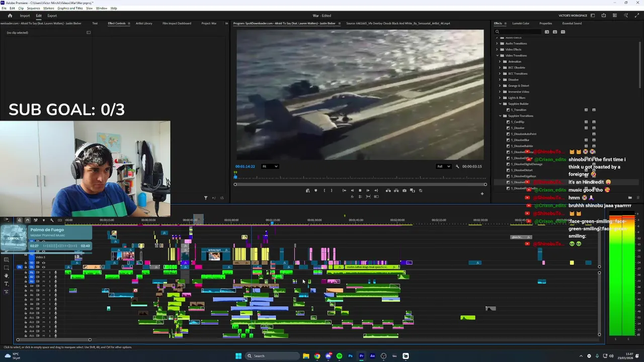Select the Rectangle tool
The image size is (644, 362).
point(7,259)
